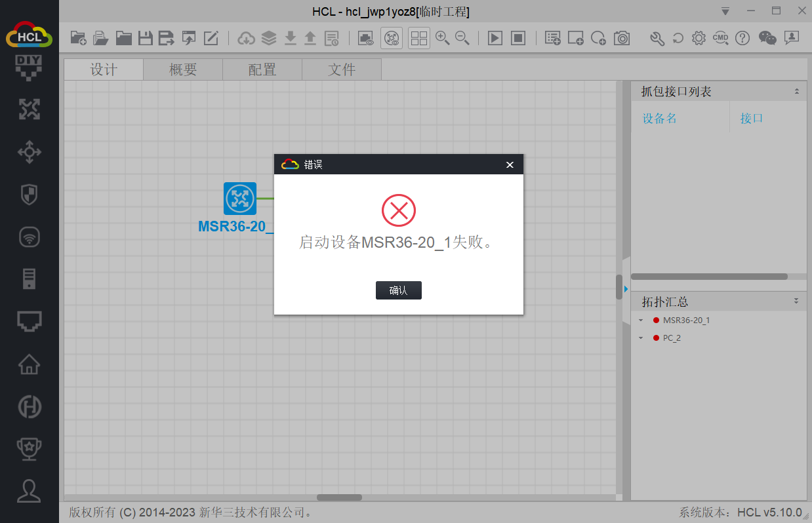Viewport: 812px width, 523px height.
Task: Save project with the floppy disk icon
Action: (x=145, y=38)
